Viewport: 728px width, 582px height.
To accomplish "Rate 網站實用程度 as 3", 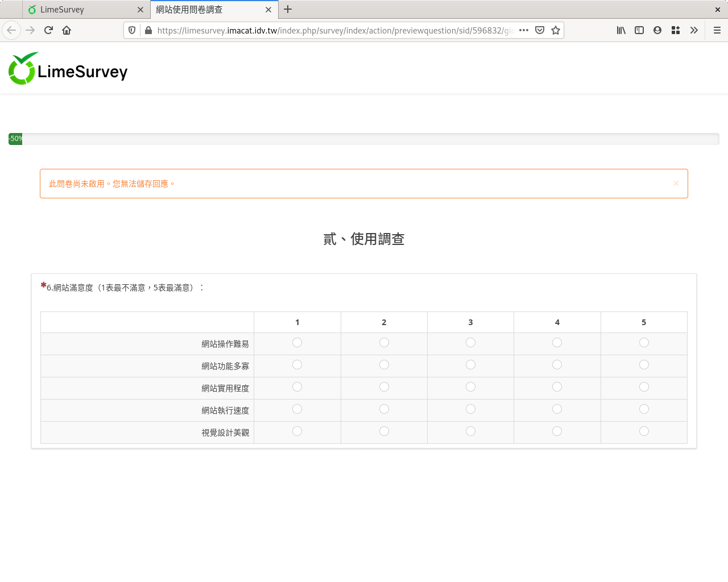I will pos(470,387).
